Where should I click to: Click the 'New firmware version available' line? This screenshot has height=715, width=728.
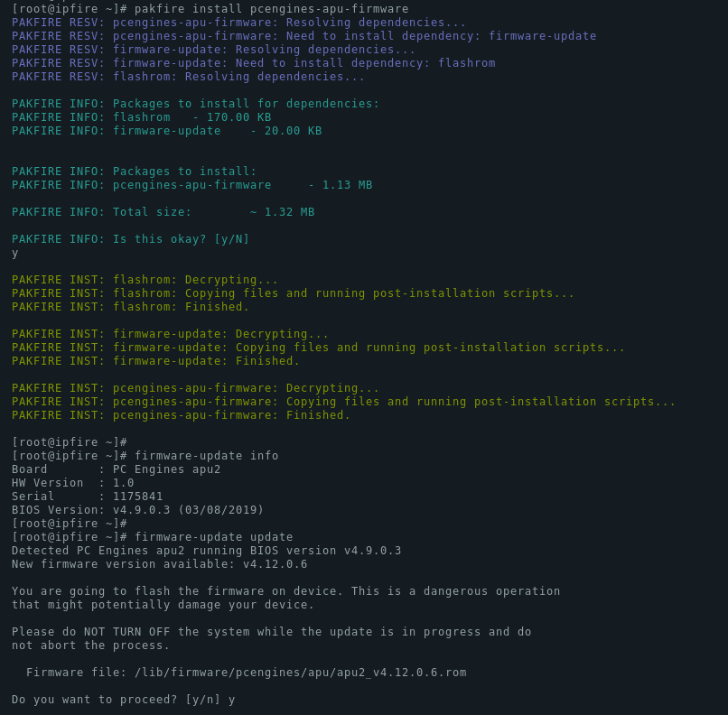[x=159, y=564]
